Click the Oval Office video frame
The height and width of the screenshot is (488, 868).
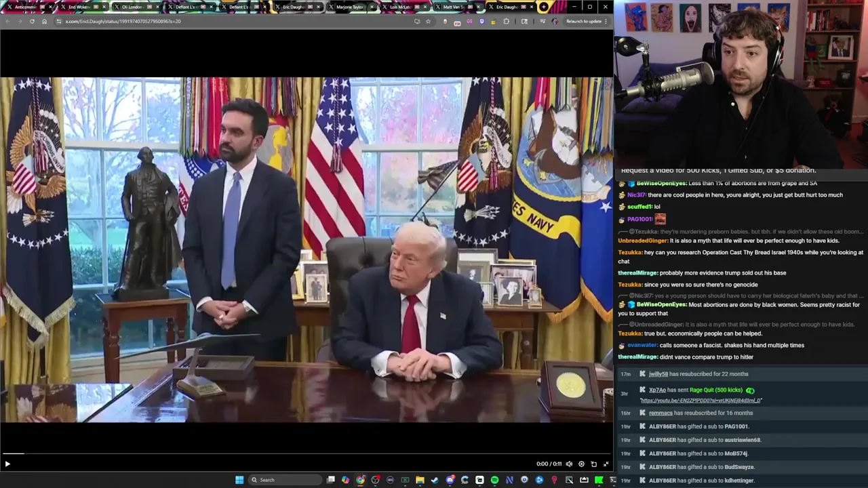coord(307,249)
